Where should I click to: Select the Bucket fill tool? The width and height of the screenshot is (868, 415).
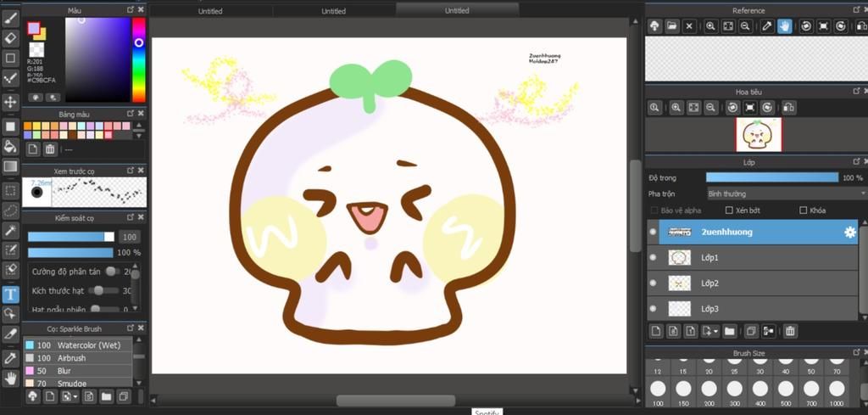point(10,146)
